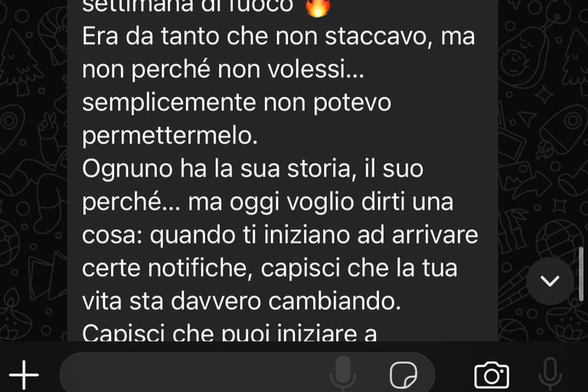This screenshot has width=588, height=392.
Task: Click the chat scrollbar on the right edge
Action: click(x=581, y=274)
